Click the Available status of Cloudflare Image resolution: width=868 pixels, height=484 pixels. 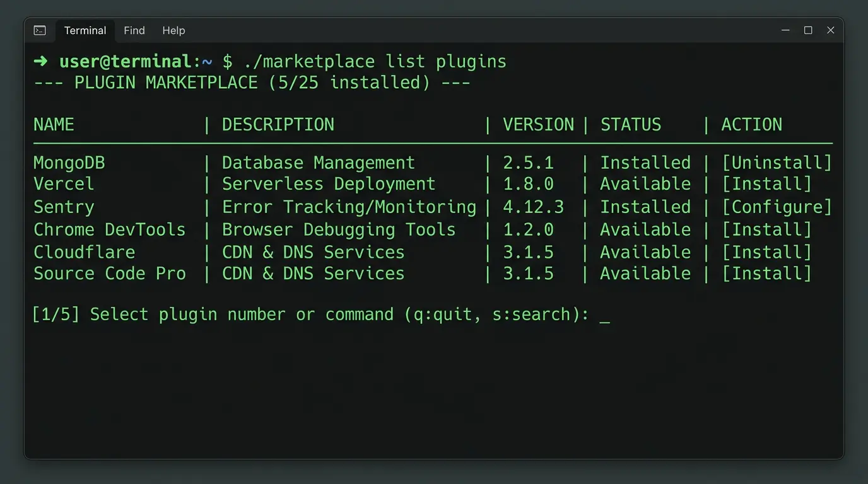[x=645, y=252]
